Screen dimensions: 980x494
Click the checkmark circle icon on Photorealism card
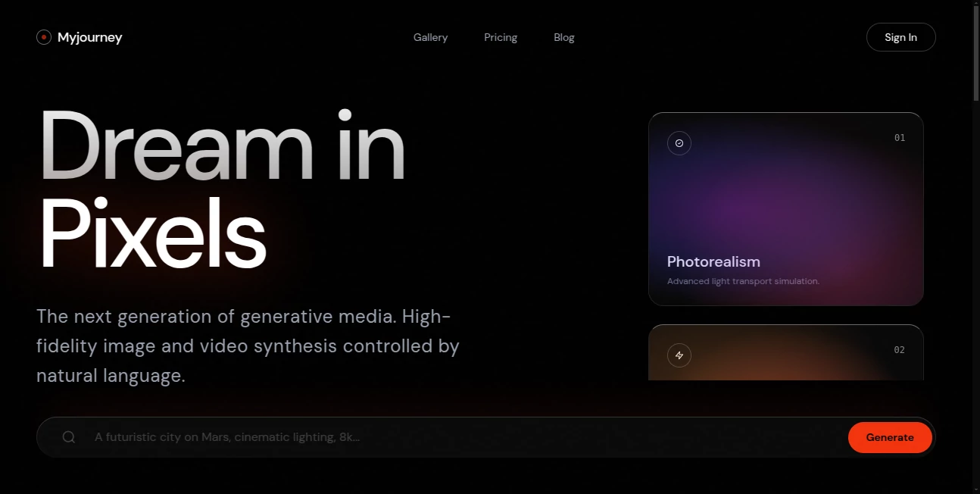pyautogui.click(x=679, y=143)
